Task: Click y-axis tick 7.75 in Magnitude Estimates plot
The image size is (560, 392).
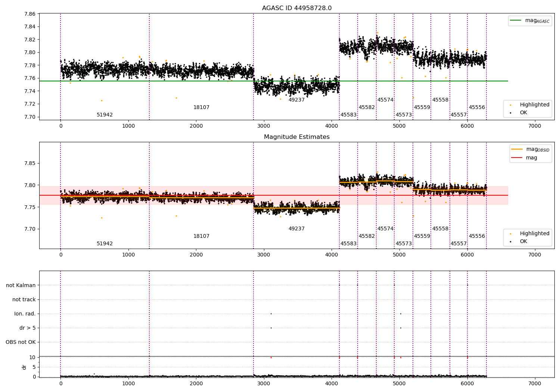Action: (29, 207)
